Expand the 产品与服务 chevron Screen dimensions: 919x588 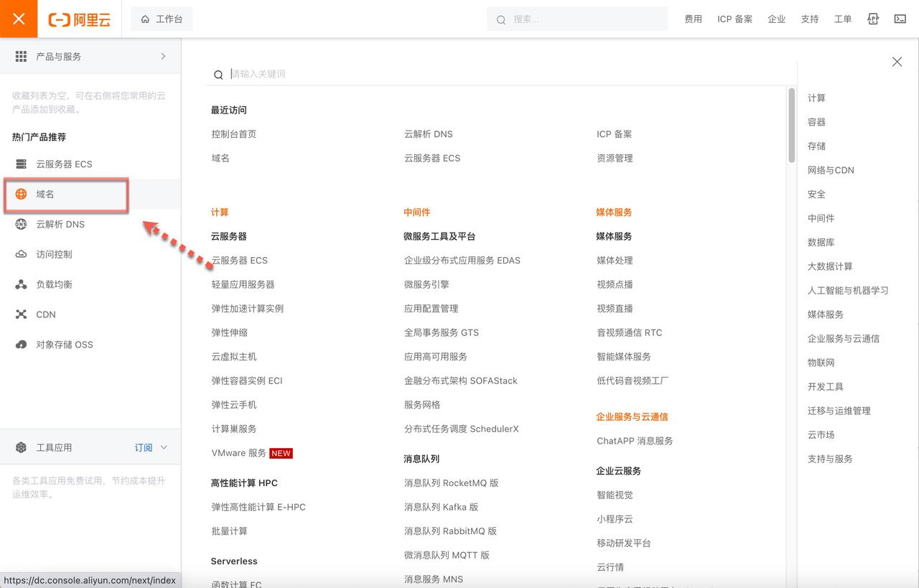pyautogui.click(x=163, y=56)
